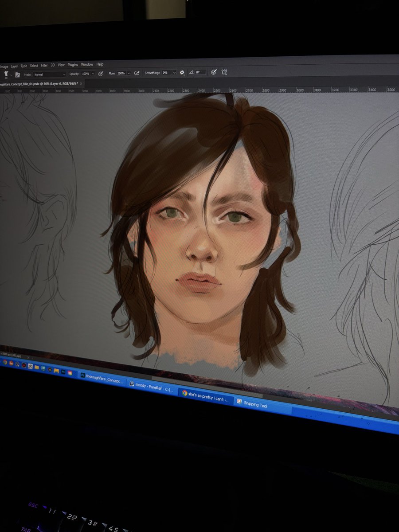Open symmetry butterfly options
The height and width of the screenshot is (532, 399).
(224, 72)
